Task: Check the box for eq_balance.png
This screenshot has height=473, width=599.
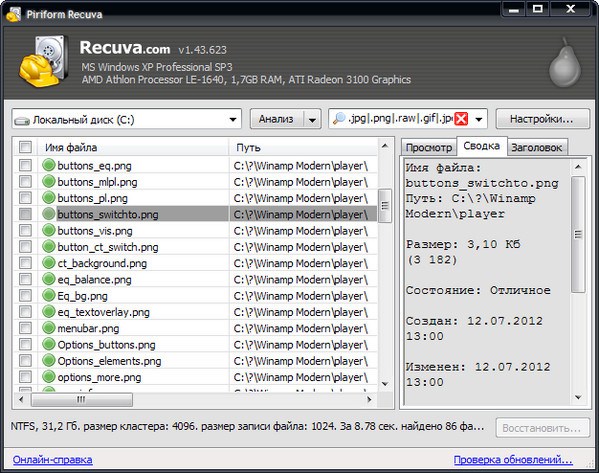Action: click(25, 279)
